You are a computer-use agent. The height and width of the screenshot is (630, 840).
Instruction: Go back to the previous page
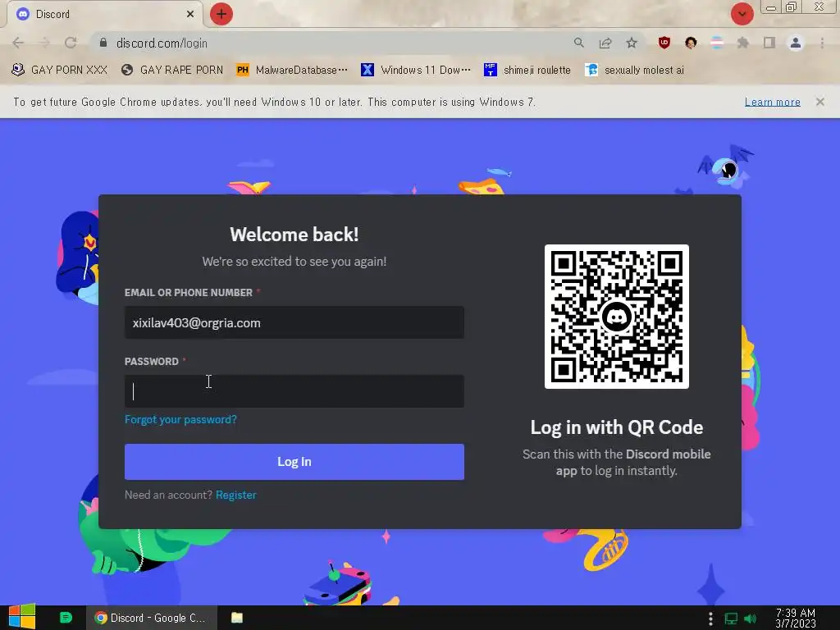point(18,43)
